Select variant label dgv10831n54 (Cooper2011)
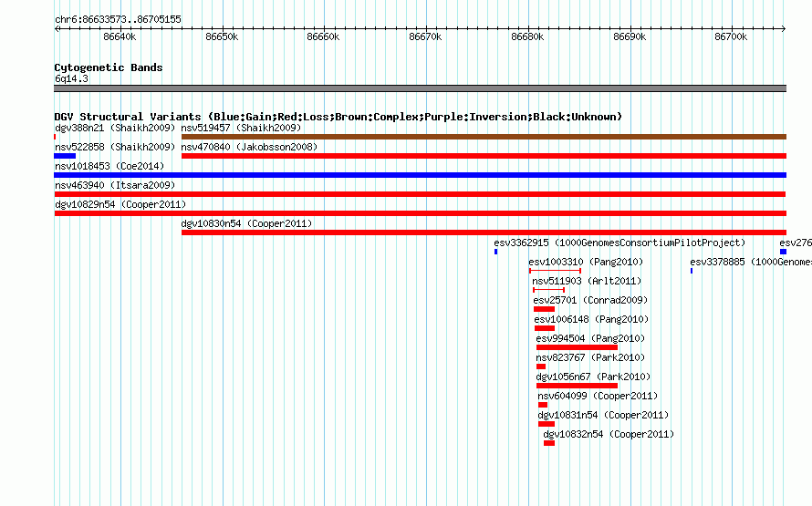The width and height of the screenshot is (812, 506). click(x=603, y=415)
